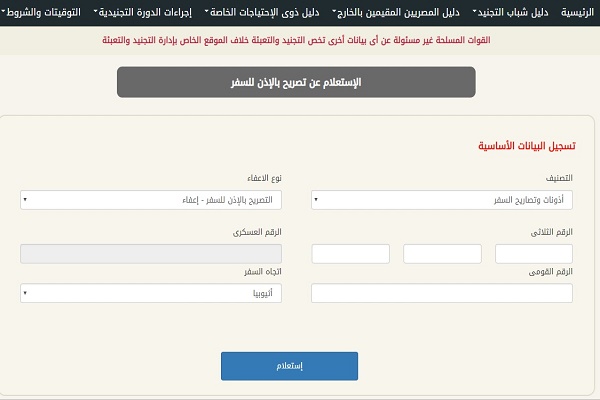
Task: Open the التصنيف dropdown
Action: pyautogui.click(x=442, y=200)
